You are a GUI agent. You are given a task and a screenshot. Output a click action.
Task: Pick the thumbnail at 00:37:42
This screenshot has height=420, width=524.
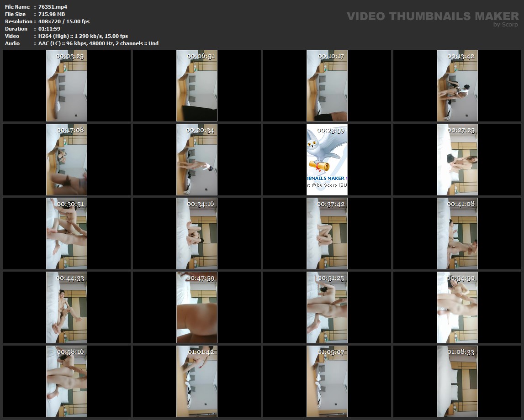327,234
